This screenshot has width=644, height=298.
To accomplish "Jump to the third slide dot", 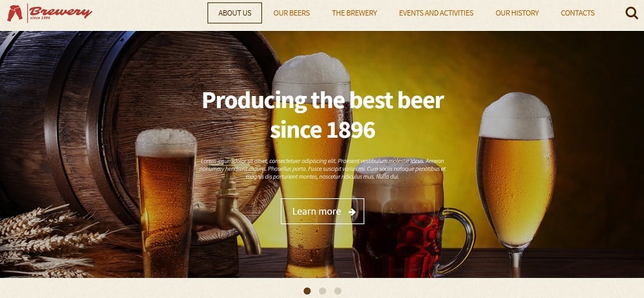I will pyautogui.click(x=337, y=291).
